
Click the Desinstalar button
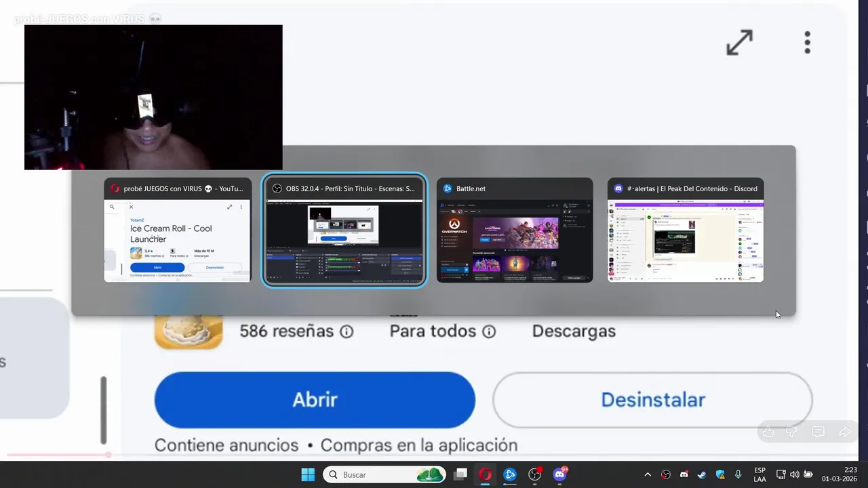(x=652, y=400)
